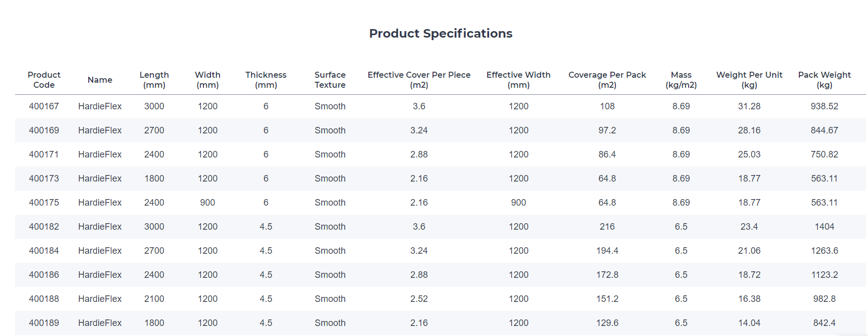
Task: Click the Surface Texture column header
Action: [x=330, y=80]
